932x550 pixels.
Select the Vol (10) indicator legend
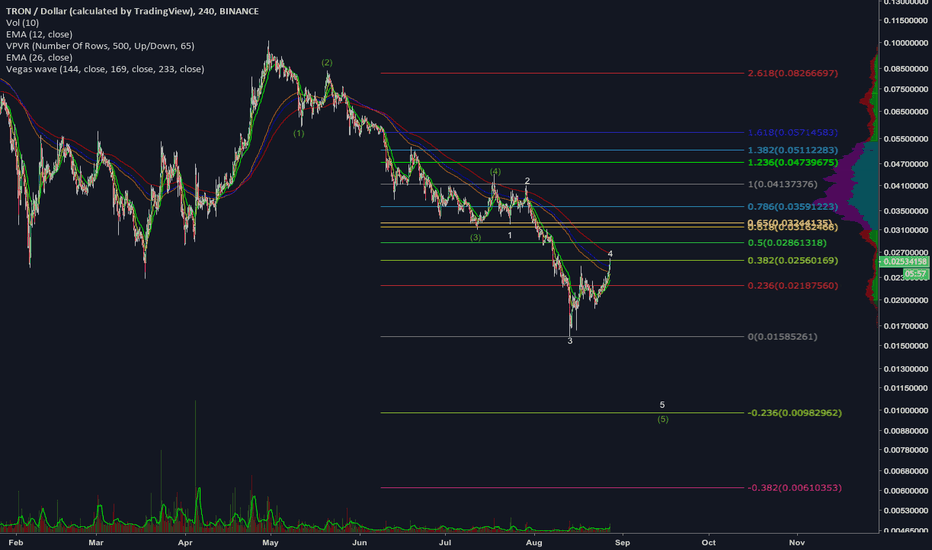pos(22,23)
